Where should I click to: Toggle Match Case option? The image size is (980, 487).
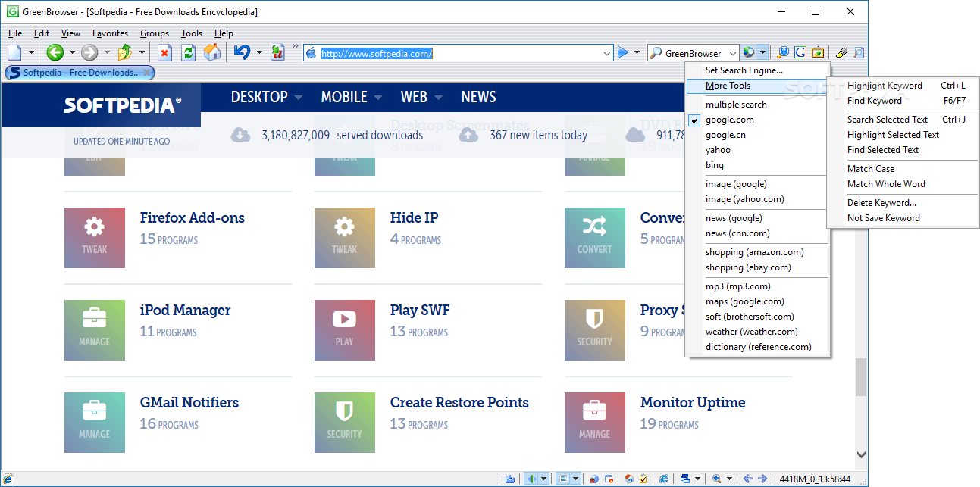[870, 169]
